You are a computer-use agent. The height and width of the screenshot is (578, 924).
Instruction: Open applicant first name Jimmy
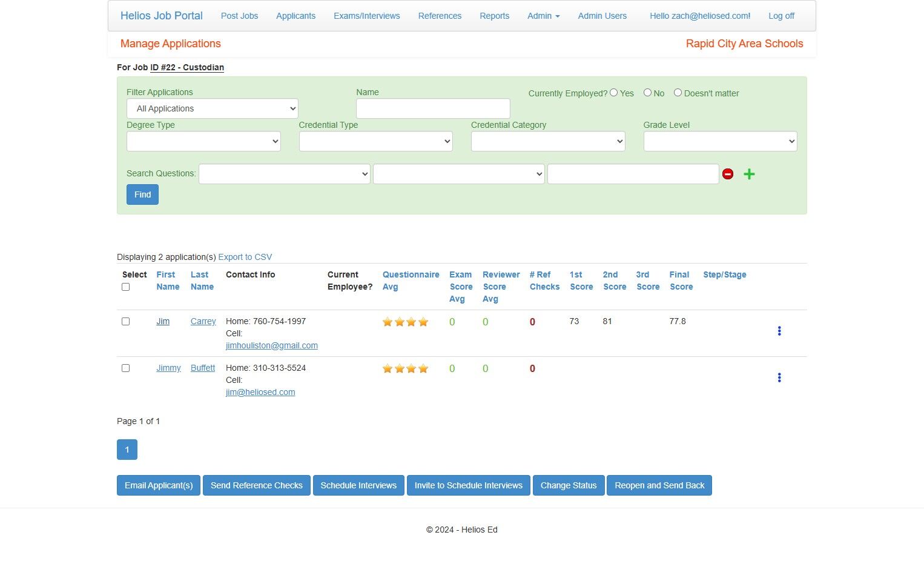click(x=168, y=368)
